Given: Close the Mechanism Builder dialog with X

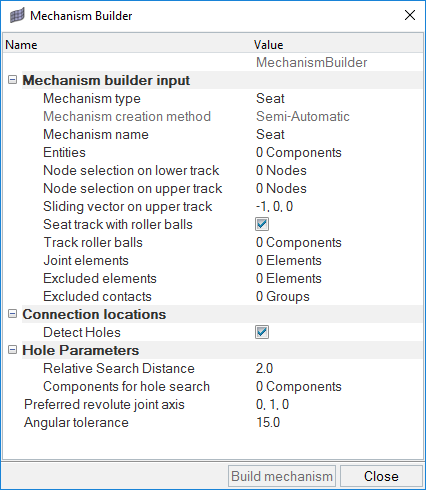Looking at the screenshot, I should coord(410,15).
